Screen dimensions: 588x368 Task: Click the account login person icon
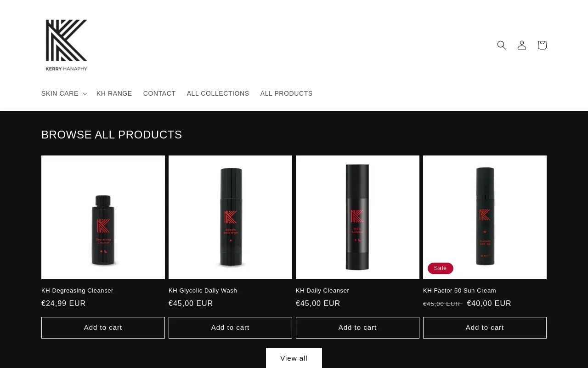pos(522,45)
